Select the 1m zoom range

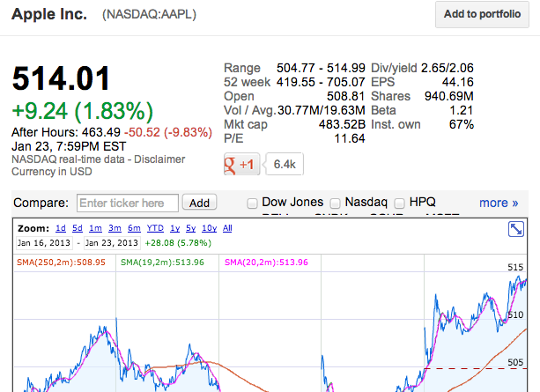coord(97,227)
